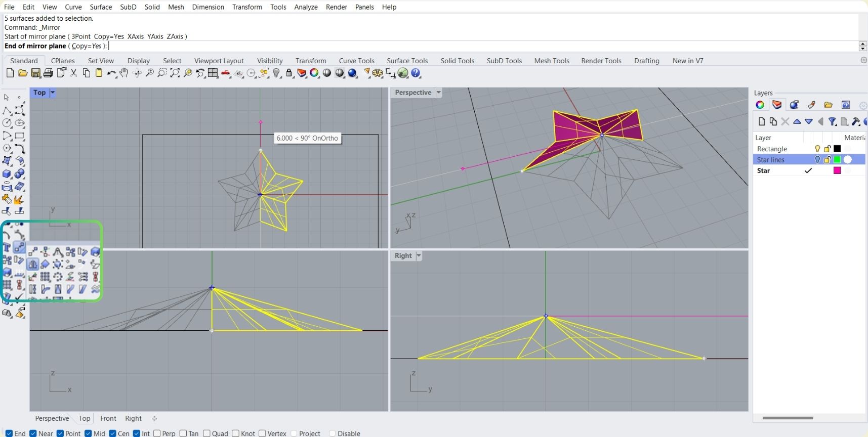The height and width of the screenshot is (437, 868).
Task: Click the Star layer magenta color swatch
Action: 837,170
